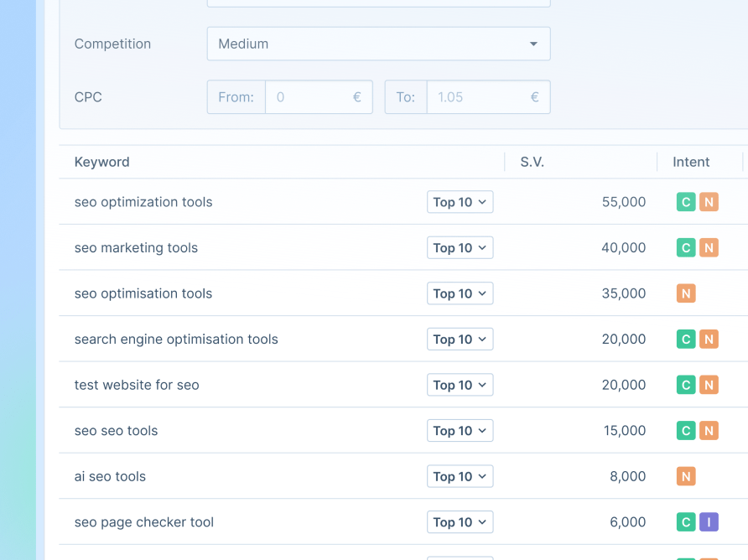Click the N badge on seo seo tools row

coord(709,430)
